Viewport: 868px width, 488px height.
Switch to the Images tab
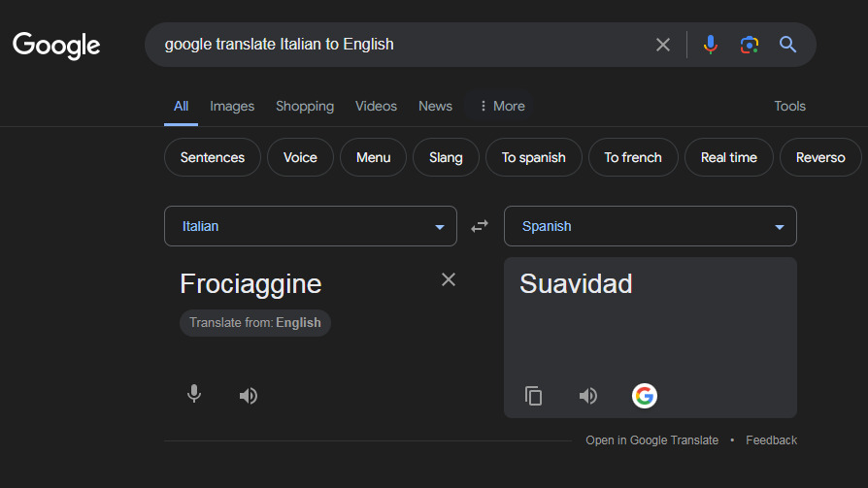[x=232, y=106]
